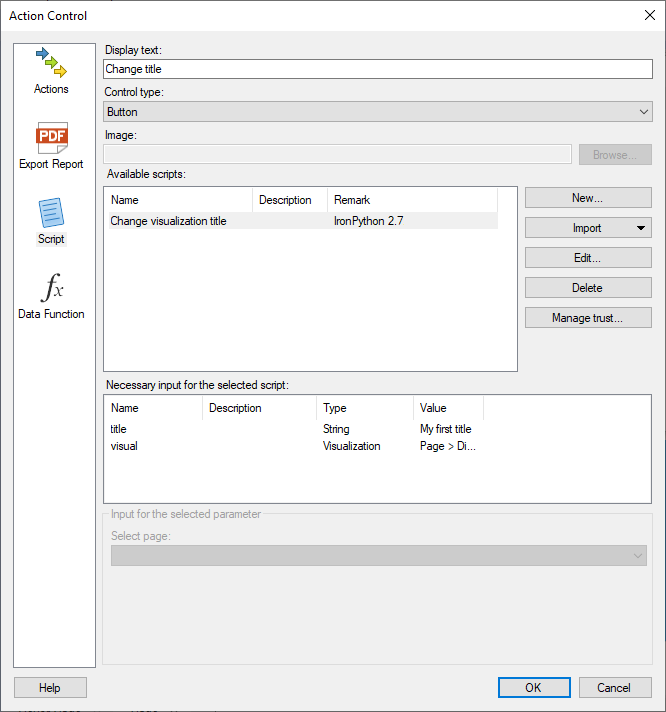Cancel the Action Control dialog

pos(615,687)
